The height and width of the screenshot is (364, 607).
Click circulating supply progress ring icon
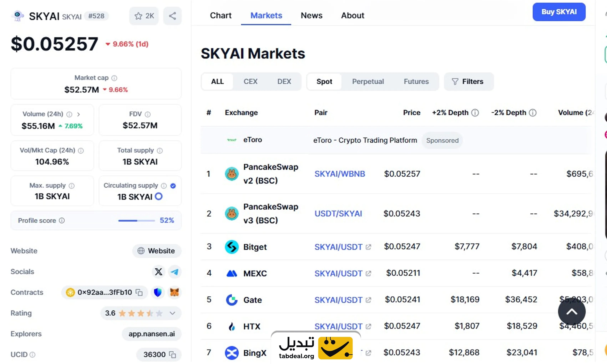click(x=159, y=197)
